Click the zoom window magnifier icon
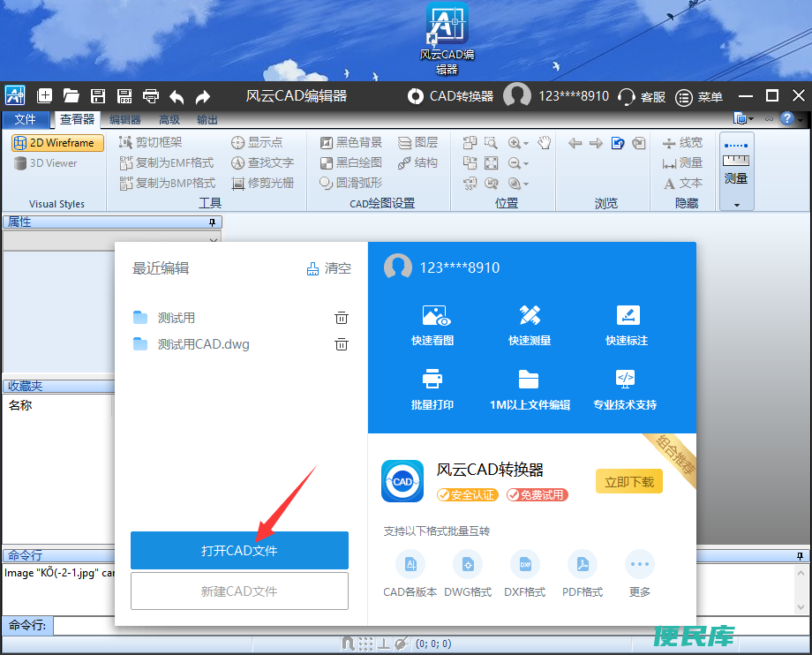The height and width of the screenshot is (655, 812). (x=491, y=142)
